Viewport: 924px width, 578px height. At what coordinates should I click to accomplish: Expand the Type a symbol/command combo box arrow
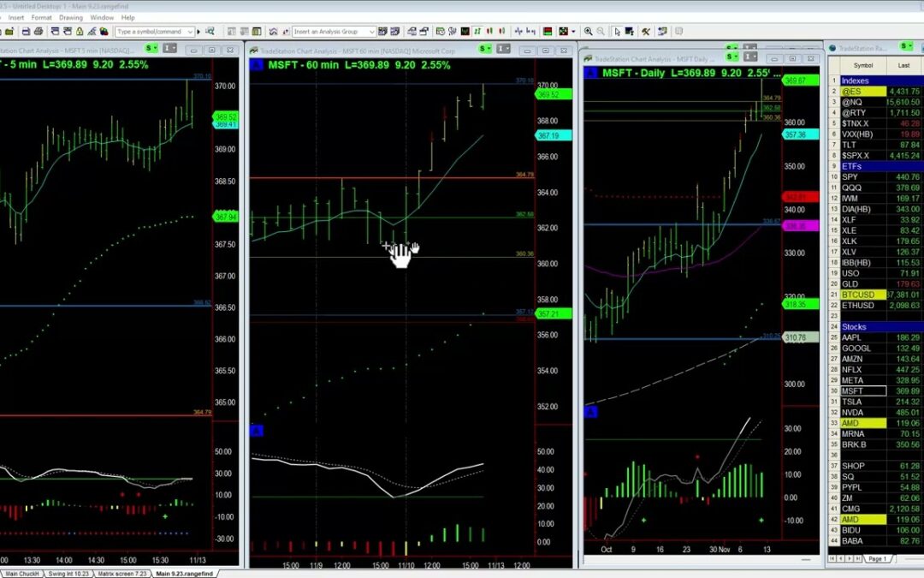pyautogui.click(x=190, y=32)
